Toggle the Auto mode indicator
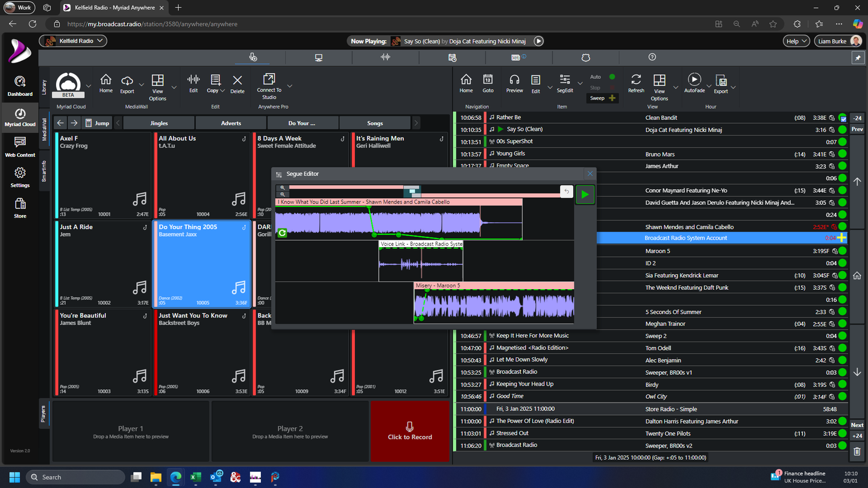This screenshot has height=488, width=868. point(612,77)
